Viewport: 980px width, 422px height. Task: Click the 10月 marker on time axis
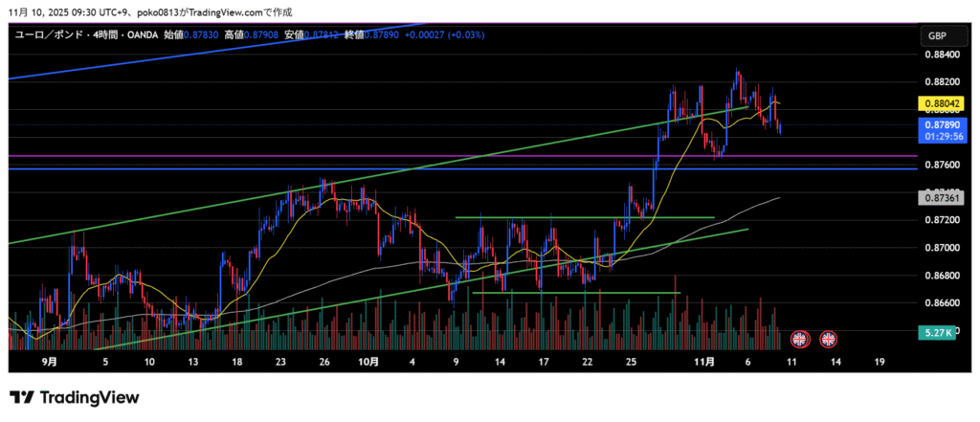[x=368, y=363]
